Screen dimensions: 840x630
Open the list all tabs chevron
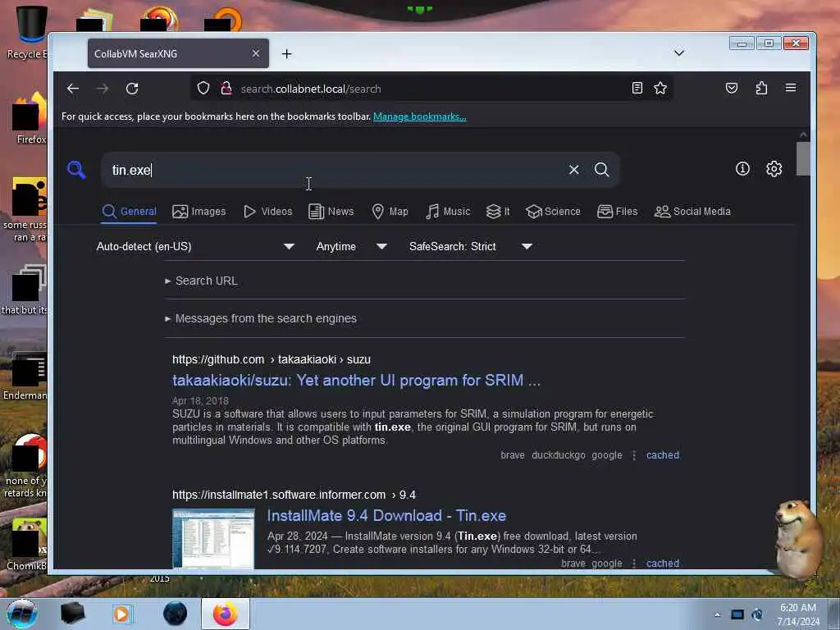click(x=678, y=53)
